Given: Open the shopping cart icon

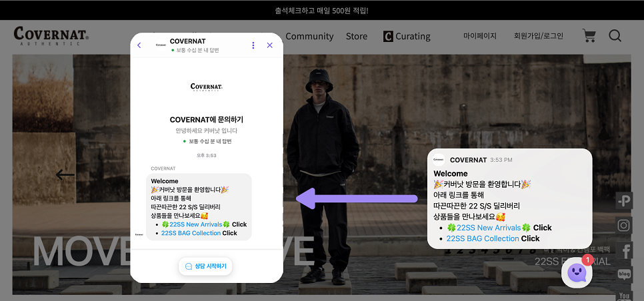Looking at the screenshot, I should (589, 36).
